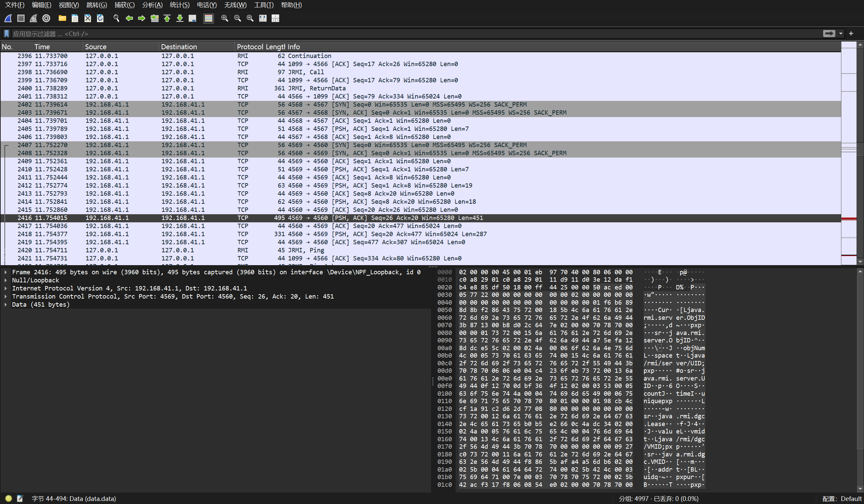Toggle packet list colorization button
The width and height of the screenshot is (864, 504).
(209, 18)
